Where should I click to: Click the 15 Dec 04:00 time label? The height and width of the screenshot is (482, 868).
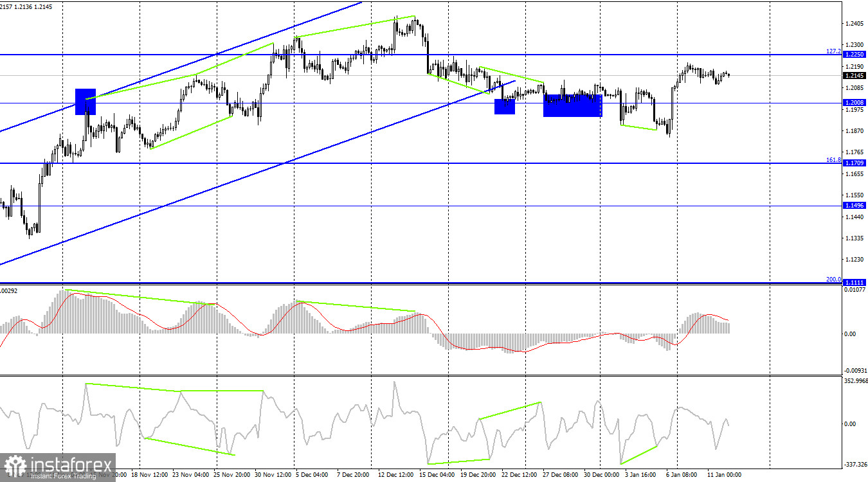tap(437, 475)
